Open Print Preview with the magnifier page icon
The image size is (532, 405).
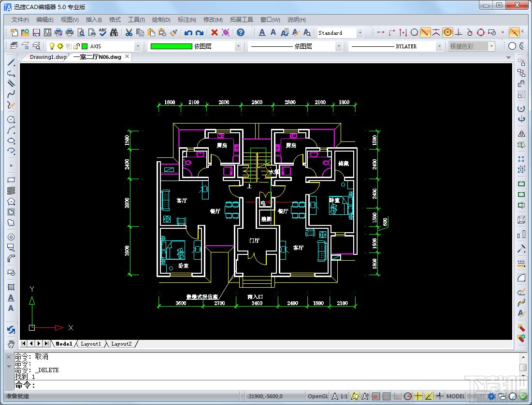pos(81,32)
